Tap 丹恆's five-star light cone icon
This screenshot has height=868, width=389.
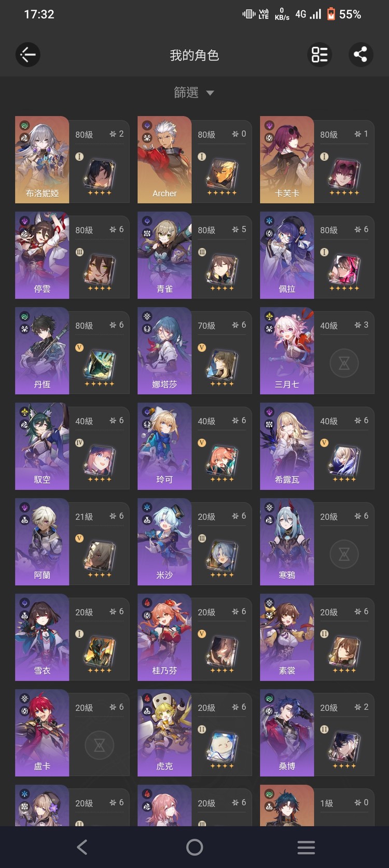(x=100, y=364)
